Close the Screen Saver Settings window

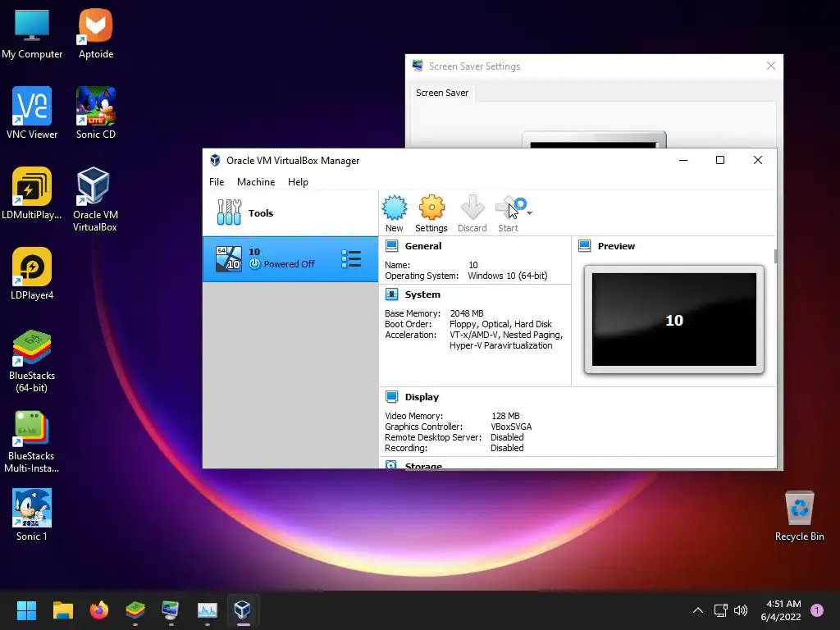771,66
